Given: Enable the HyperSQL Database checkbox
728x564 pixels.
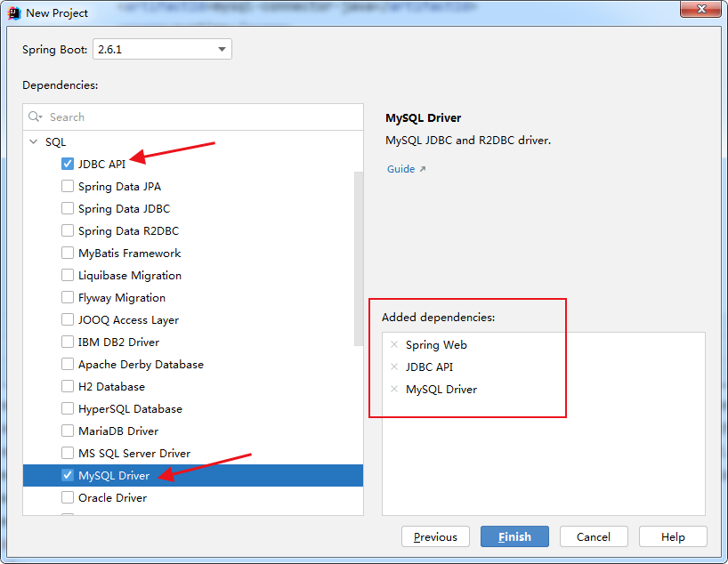Looking at the screenshot, I should click(68, 409).
